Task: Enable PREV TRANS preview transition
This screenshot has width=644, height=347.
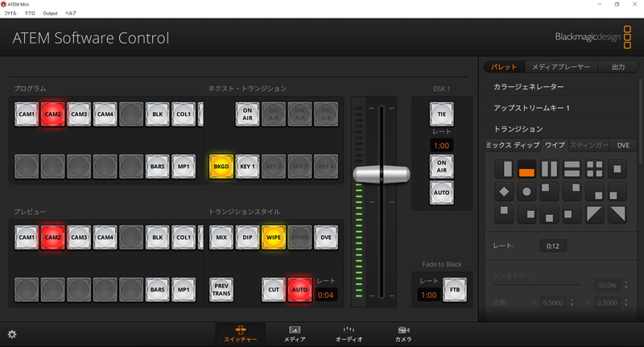Action: [221, 290]
